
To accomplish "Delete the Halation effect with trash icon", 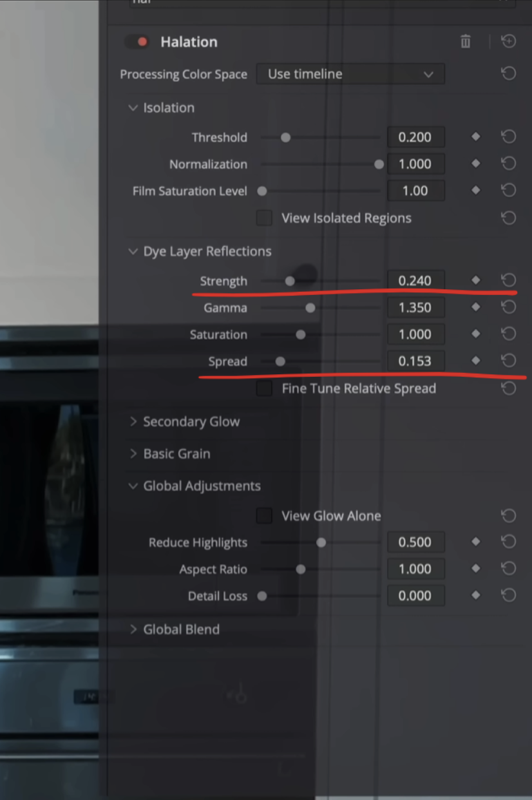I will click(x=465, y=42).
